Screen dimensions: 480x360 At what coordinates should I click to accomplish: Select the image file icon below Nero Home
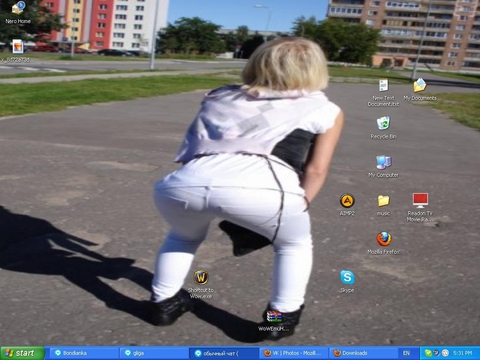[18, 50]
